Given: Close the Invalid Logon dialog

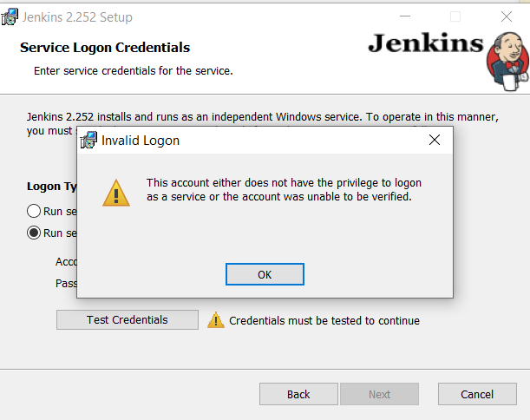Looking at the screenshot, I should pos(435,140).
